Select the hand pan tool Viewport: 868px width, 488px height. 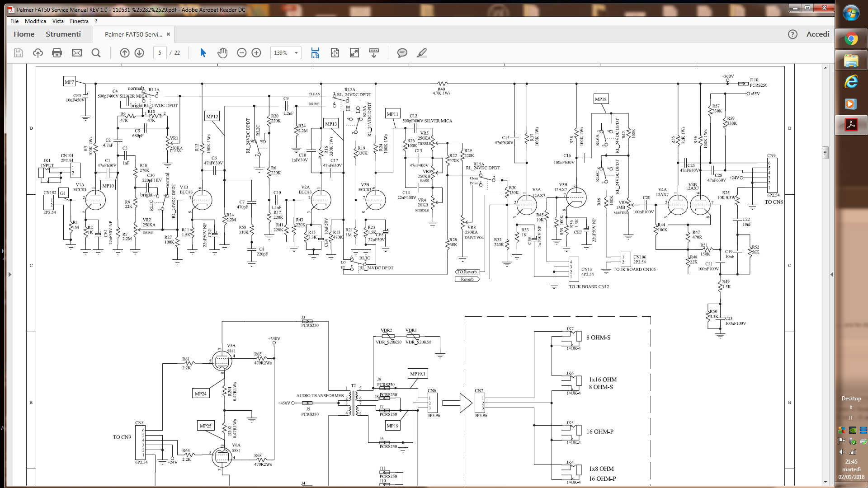pos(222,53)
